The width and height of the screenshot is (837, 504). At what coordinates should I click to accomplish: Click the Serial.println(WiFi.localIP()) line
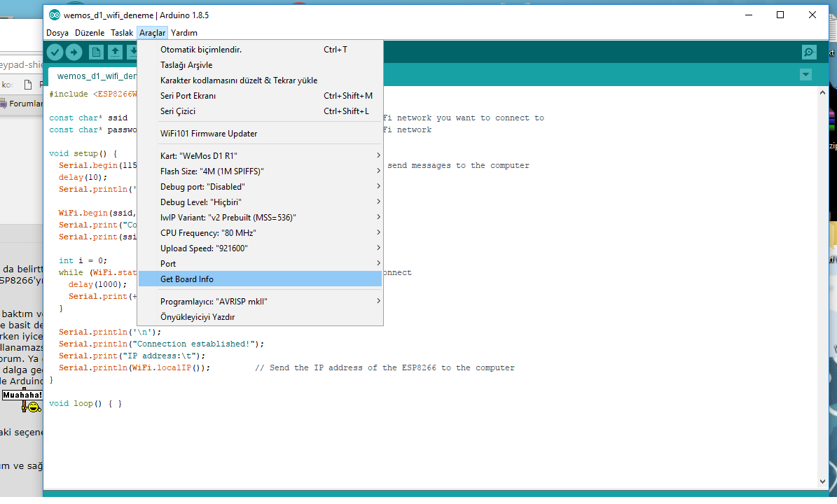[134, 368]
